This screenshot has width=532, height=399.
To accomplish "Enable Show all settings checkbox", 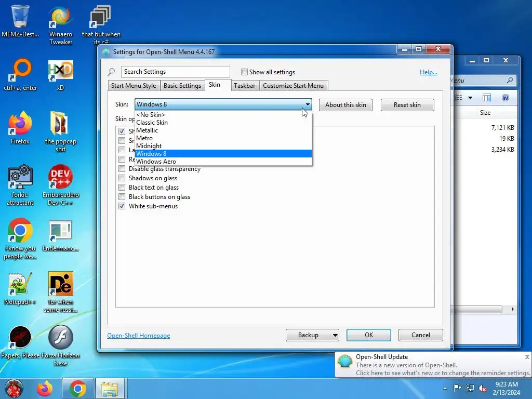I will coord(244,72).
